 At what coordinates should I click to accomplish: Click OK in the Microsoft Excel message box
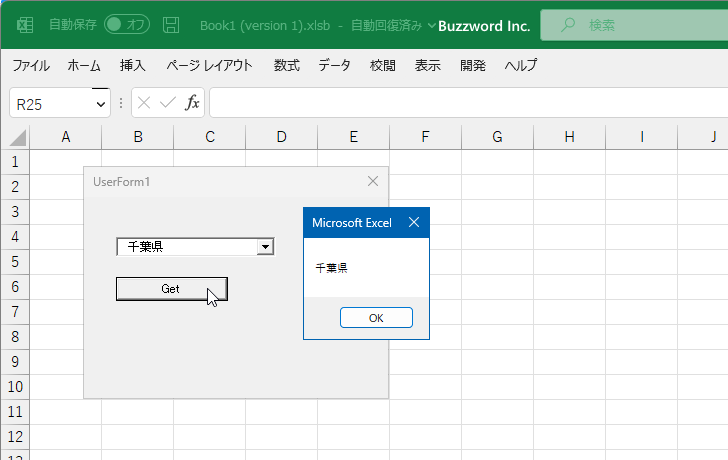(x=376, y=318)
